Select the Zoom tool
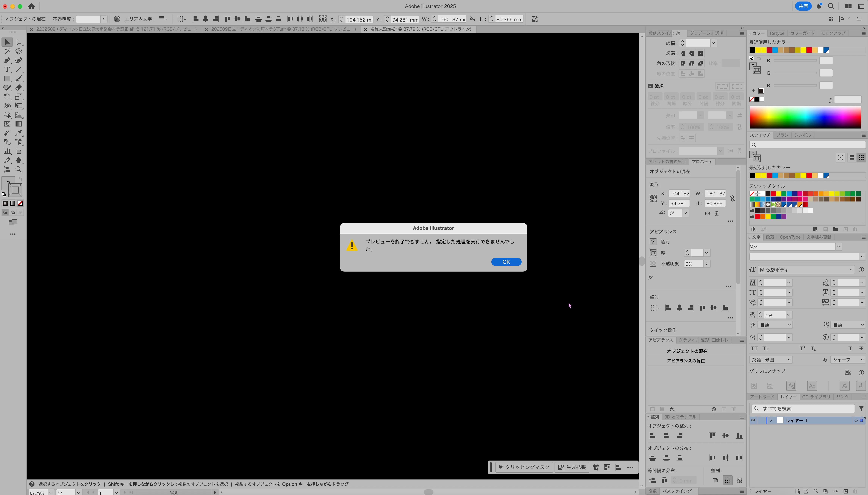This screenshot has height=495, width=868. 19,169
